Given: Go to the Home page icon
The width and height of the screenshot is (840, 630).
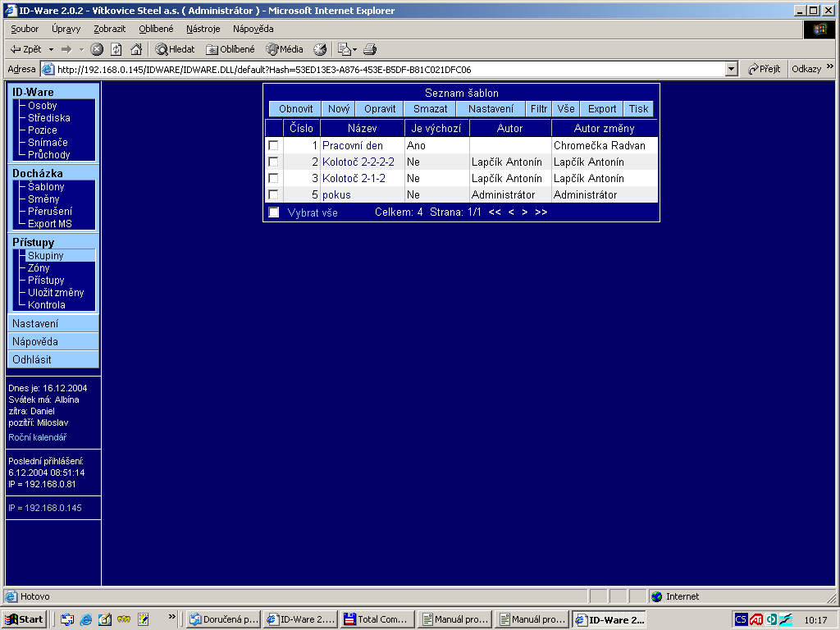Looking at the screenshot, I should point(136,49).
